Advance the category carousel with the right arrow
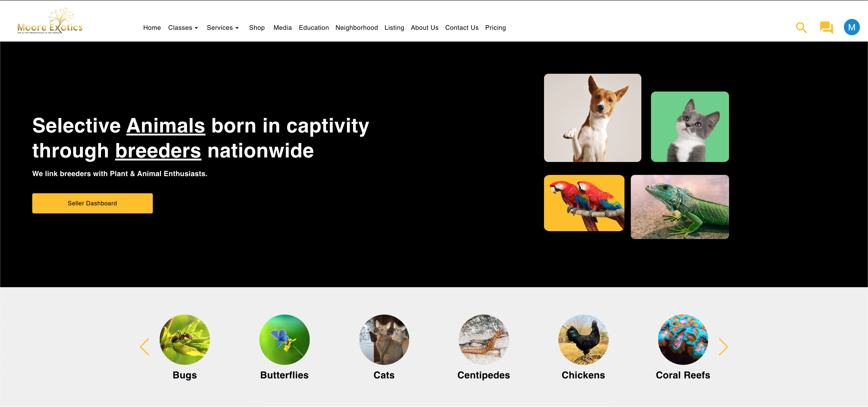 click(x=723, y=346)
